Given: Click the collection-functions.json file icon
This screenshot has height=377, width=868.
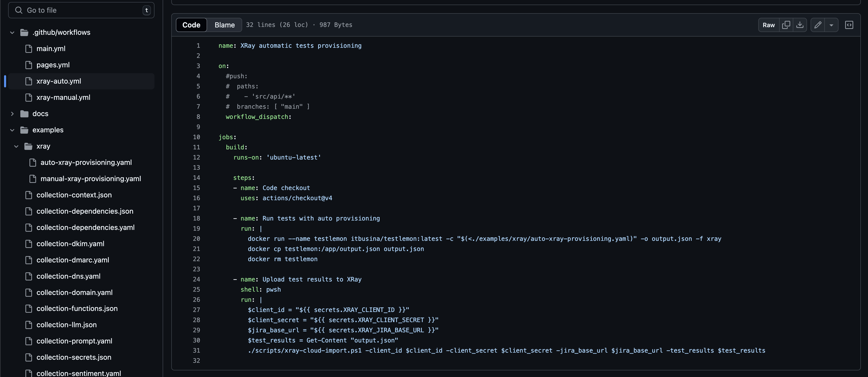Looking at the screenshot, I should click(29, 309).
